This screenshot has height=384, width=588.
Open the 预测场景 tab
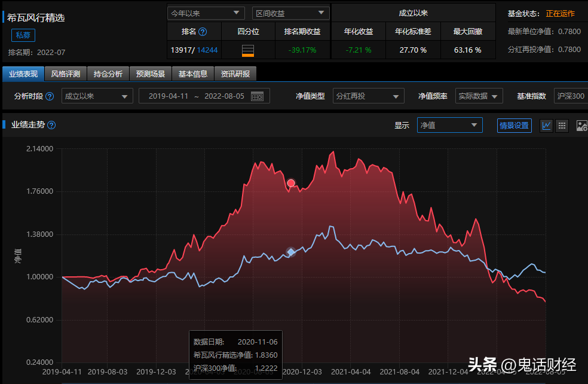click(x=151, y=74)
